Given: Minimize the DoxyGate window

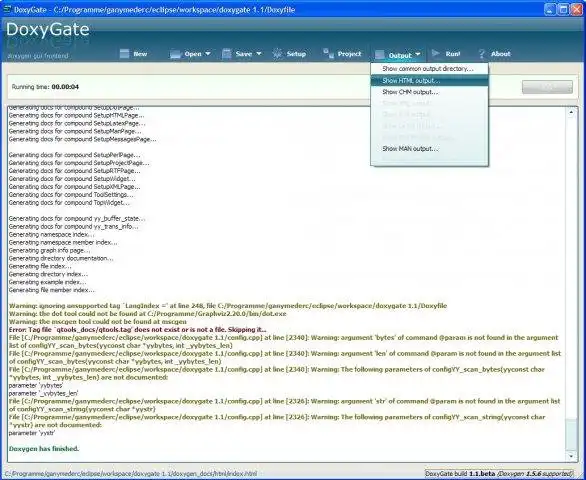Looking at the screenshot, I should tap(550, 9).
